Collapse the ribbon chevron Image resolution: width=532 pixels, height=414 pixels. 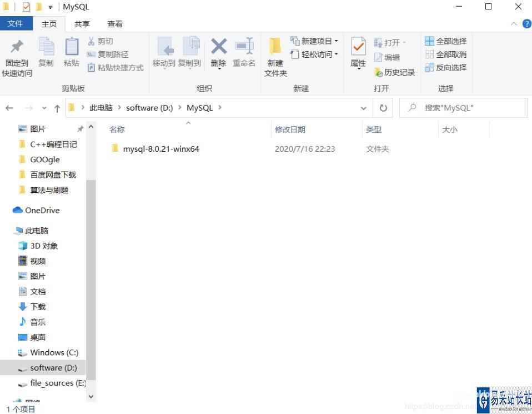514,24
